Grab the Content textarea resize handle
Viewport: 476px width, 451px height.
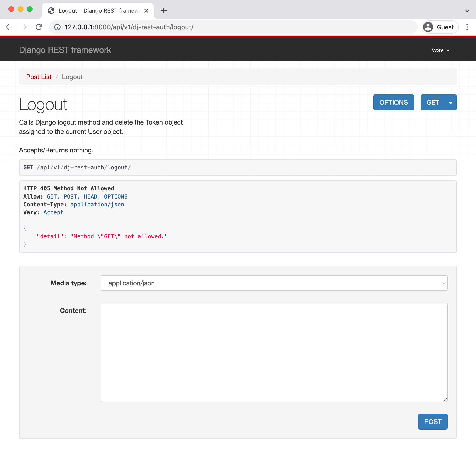[445, 400]
